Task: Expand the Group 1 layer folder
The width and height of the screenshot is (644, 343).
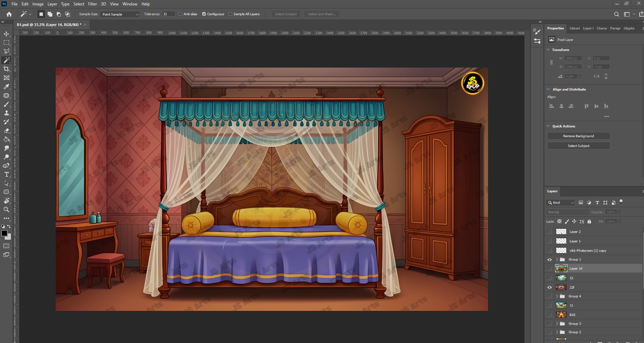Action: pyautogui.click(x=557, y=260)
